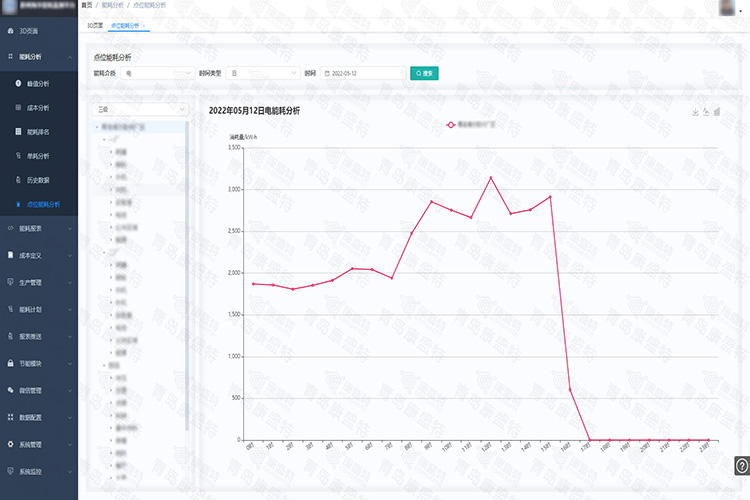This screenshot has width=750, height=500.
Task: Expand the 生产管理 section chevron
Action: [x=70, y=283]
